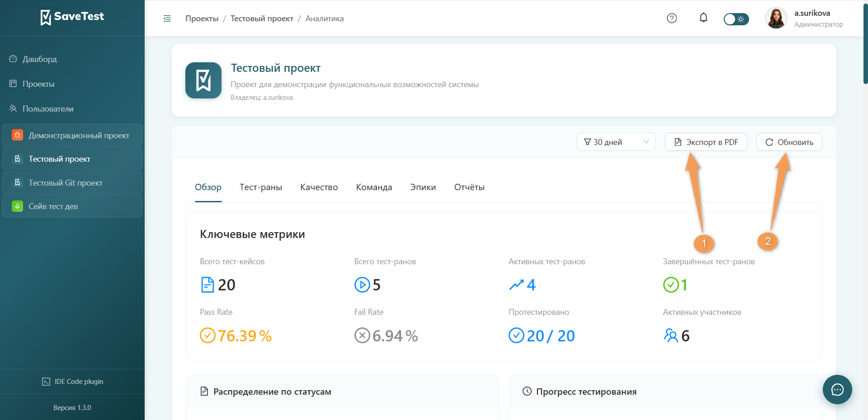Click the 20 / 20 Протестировано value

coord(551,336)
